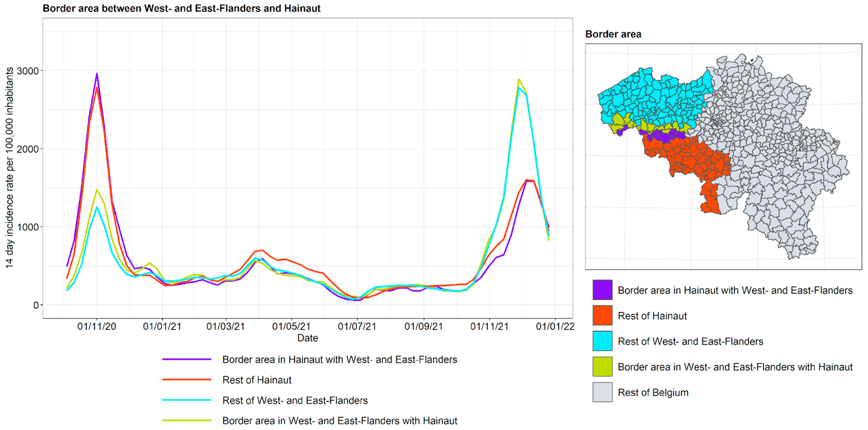Click the orange line legend key
The width and height of the screenshot is (868, 430).
click(x=187, y=380)
